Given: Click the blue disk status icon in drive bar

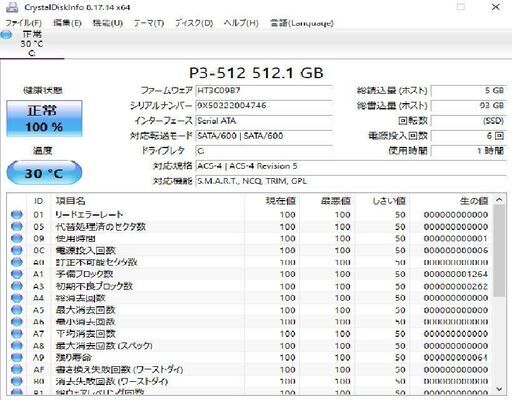Looking at the screenshot, I should click(6, 34).
